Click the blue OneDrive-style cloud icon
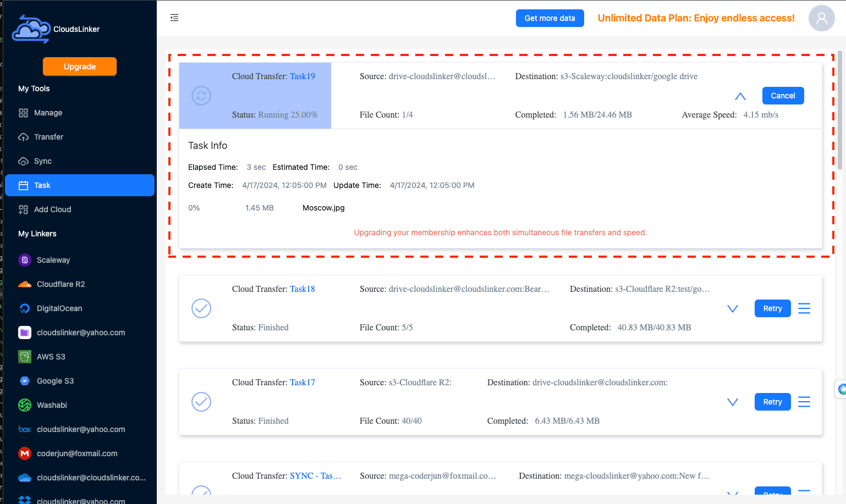The image size is (846, 504). point(25,478)
